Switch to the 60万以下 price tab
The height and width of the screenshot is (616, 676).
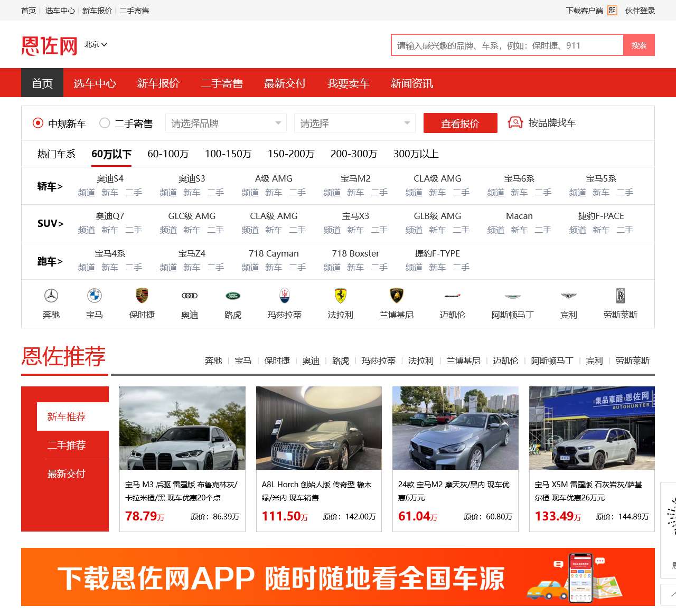(x=111, y=154)
